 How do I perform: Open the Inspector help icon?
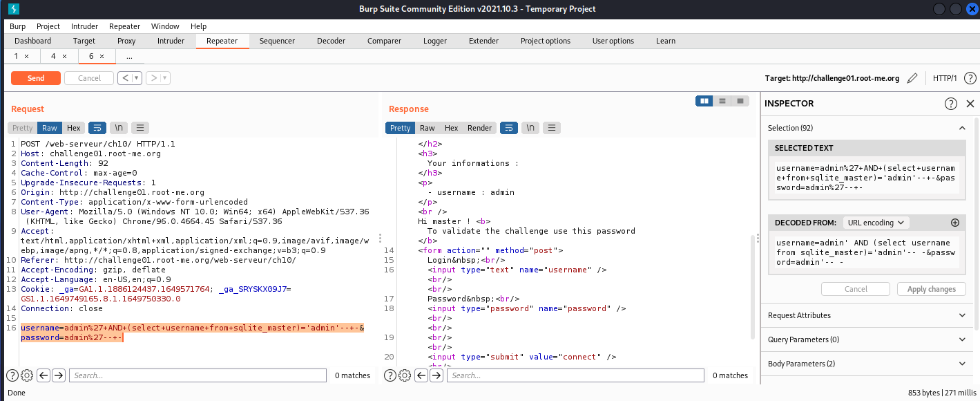click(x=951, y=104)
